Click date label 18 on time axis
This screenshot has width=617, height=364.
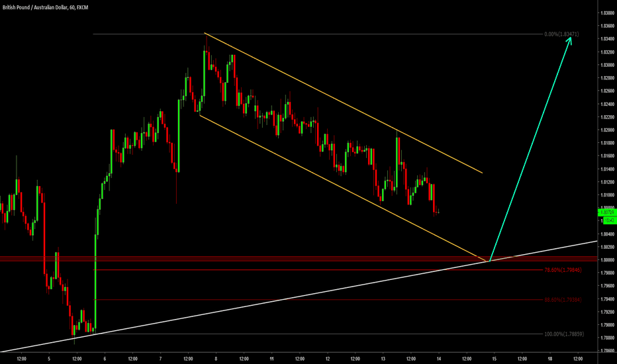(550, 359)
